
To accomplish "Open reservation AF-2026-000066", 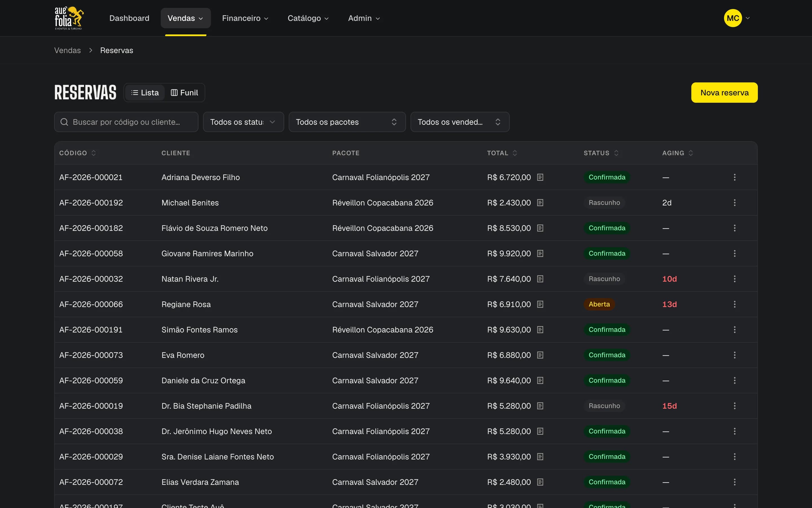I will click(91, 304).
